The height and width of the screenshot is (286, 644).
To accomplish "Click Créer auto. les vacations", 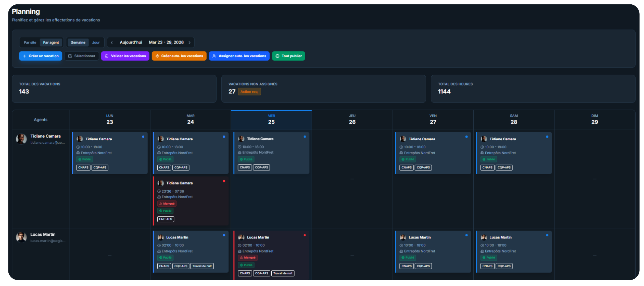I will (179, 56).
